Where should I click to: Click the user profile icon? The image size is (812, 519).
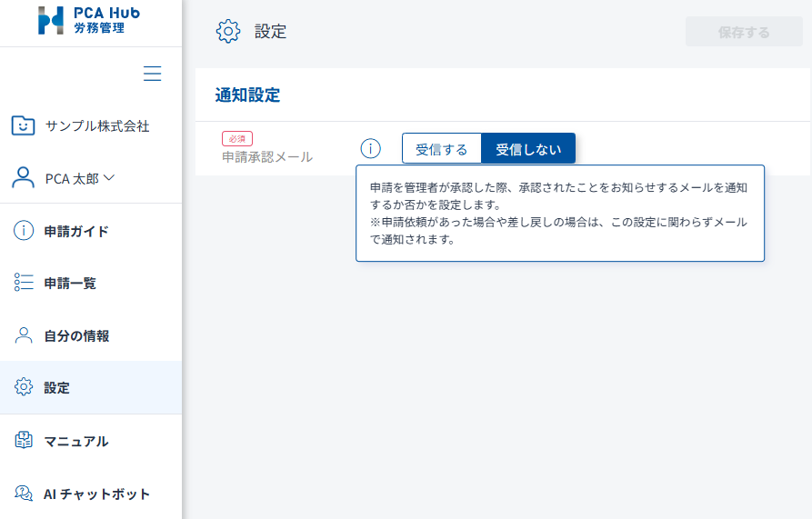[x=24, y=178]
